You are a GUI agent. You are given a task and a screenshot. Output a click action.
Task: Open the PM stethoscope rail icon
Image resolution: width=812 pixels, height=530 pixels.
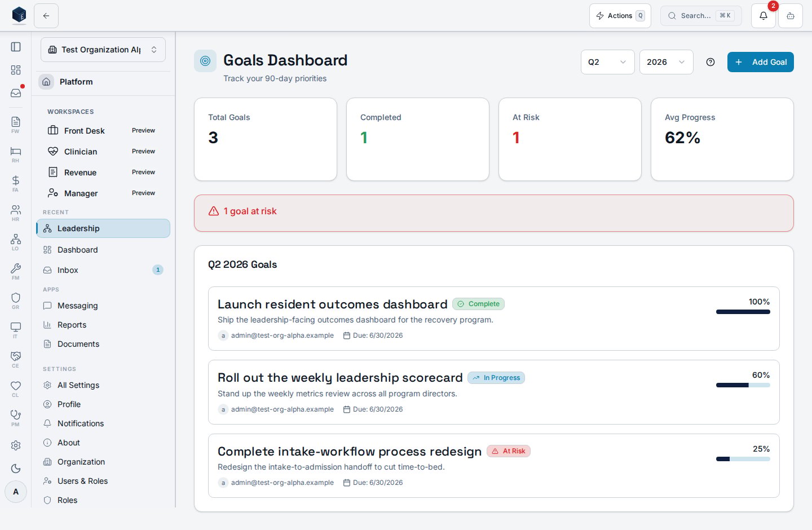[x=16, y=418]
